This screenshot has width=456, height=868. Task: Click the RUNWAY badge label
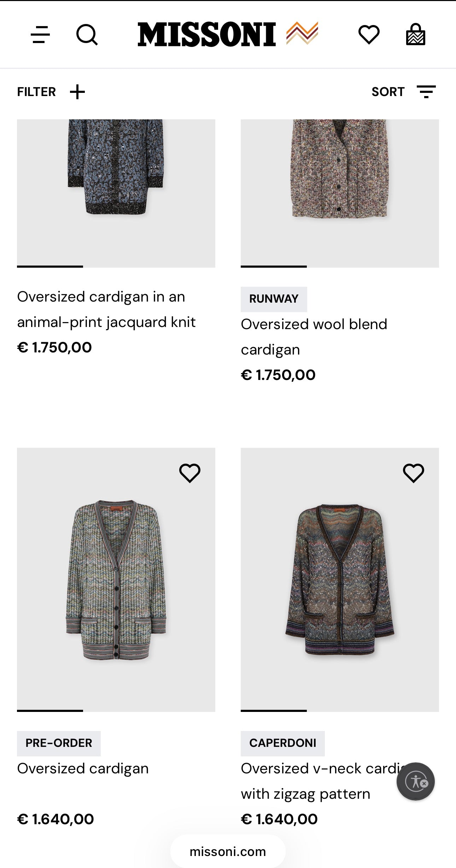(274, 298)
